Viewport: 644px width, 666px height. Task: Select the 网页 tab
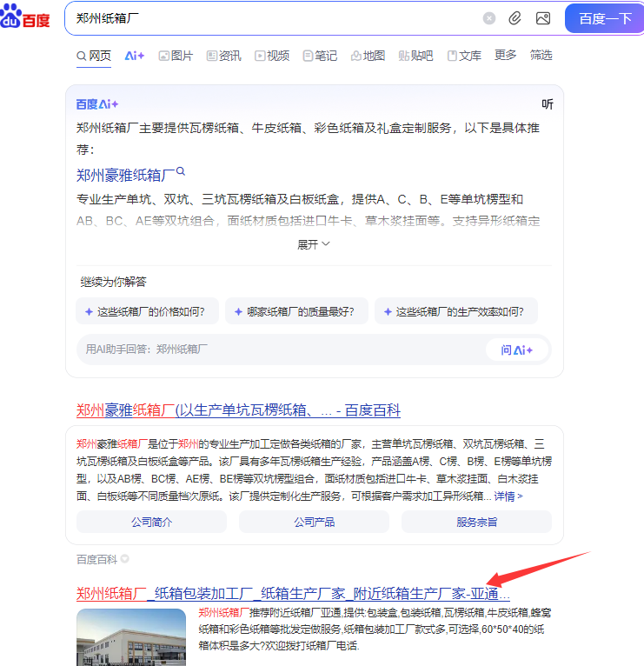94,56
